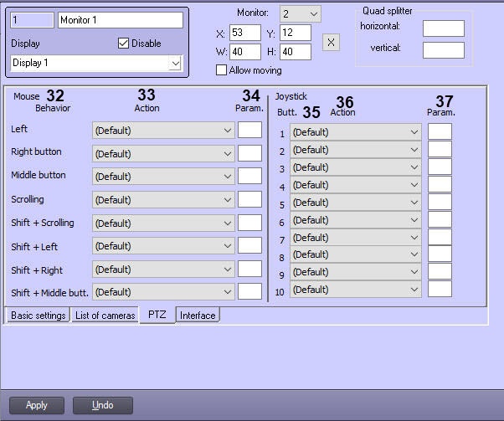The height and width of the screenshot is (421, 504).
Task: Click the H height field
Action: [x=296, y=52]
